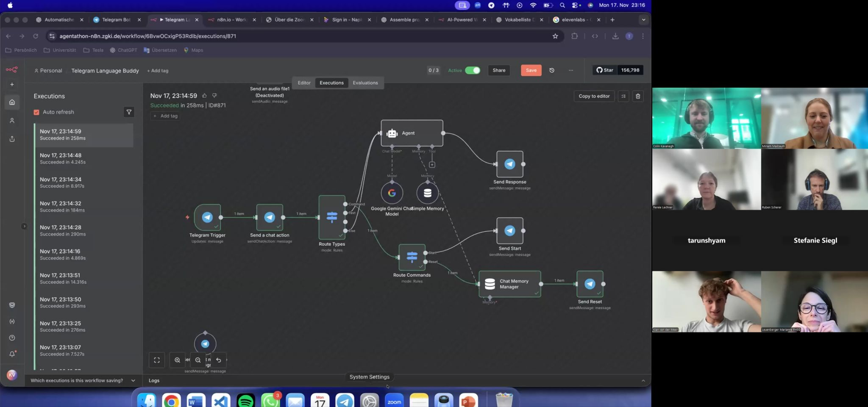868x407 pixels.
Task: Click the n8n home icon in the sidebar
Action: pyautogui.click(x=11, y=102)
